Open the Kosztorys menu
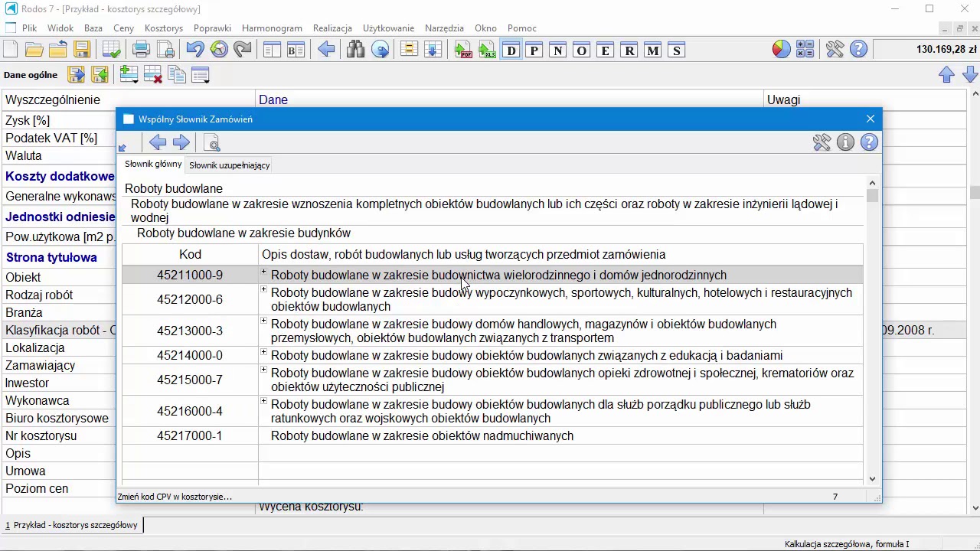This screenshot has height=551, width=980. coord(164,28)
